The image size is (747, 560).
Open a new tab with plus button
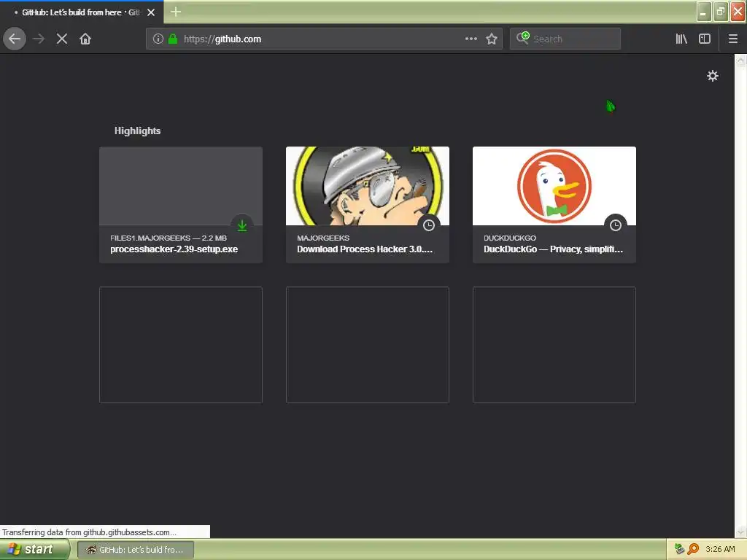[x=175, y=12]
